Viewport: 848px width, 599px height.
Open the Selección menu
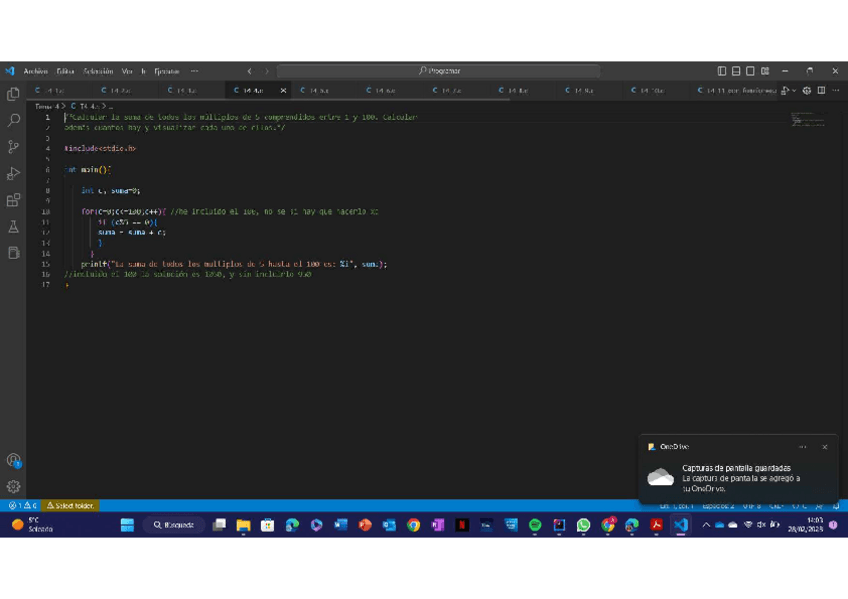98,71
